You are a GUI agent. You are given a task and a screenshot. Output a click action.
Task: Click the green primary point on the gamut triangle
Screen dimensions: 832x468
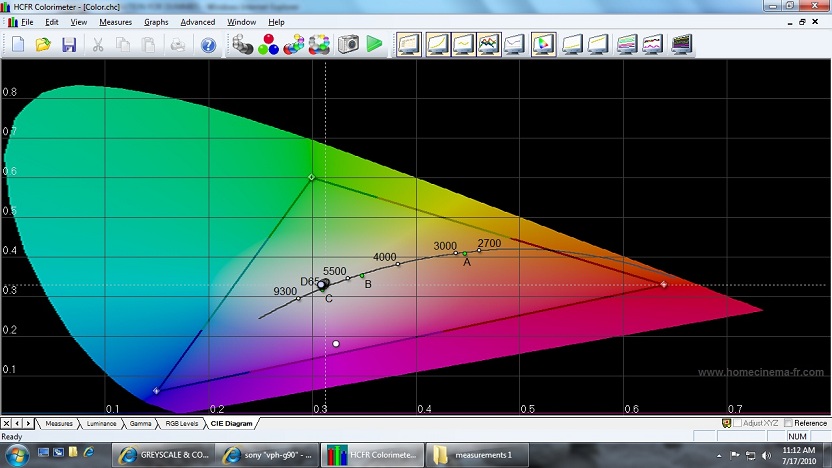coord(311,177)
